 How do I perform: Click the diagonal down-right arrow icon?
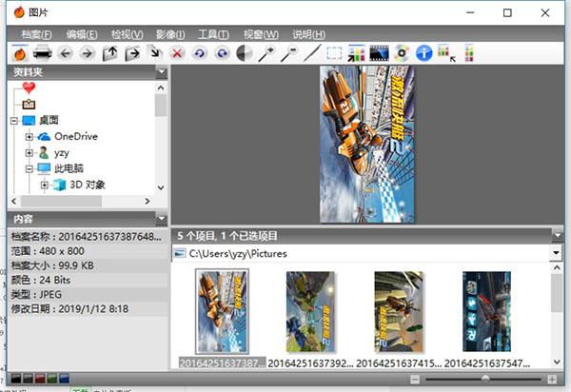(x=155, y=51)
